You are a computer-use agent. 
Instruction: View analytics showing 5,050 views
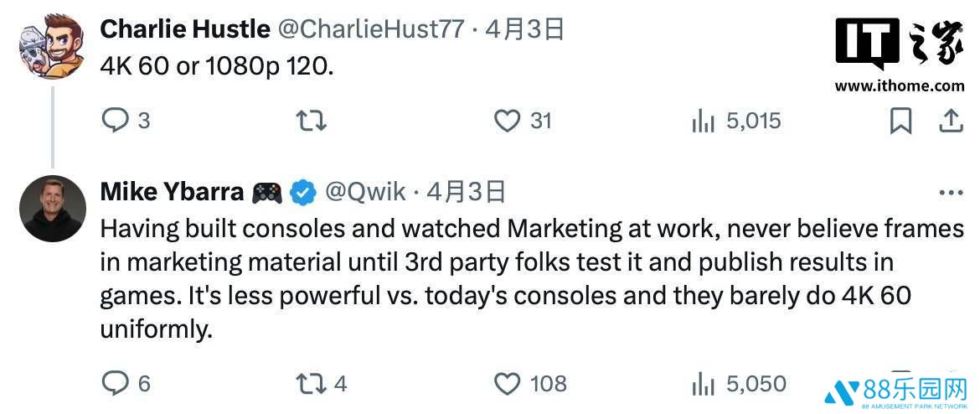pos(702,385)
